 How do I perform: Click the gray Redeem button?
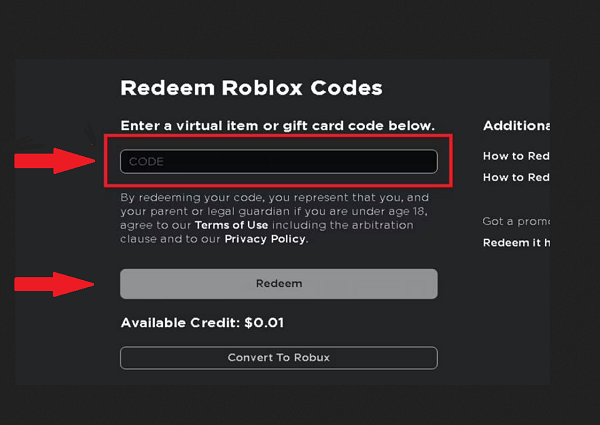279,284
